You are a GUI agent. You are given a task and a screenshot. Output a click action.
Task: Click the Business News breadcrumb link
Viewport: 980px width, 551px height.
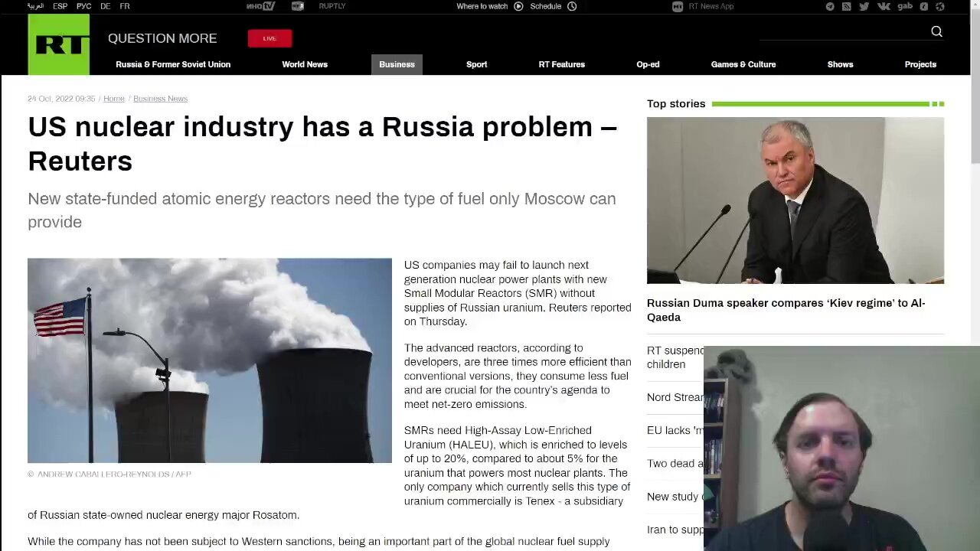pyautogui.click(x=160, y=99)
